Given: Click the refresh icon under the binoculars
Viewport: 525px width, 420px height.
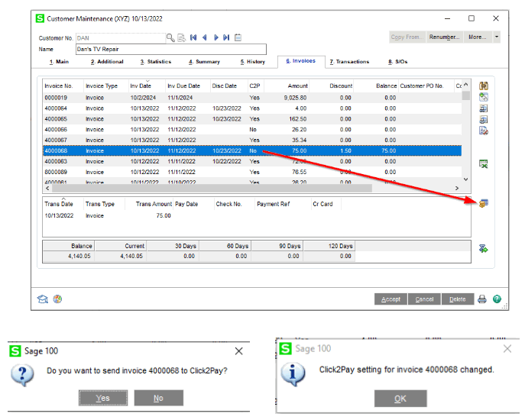Looking at the screenshot, I should click(x=484, y=97).
